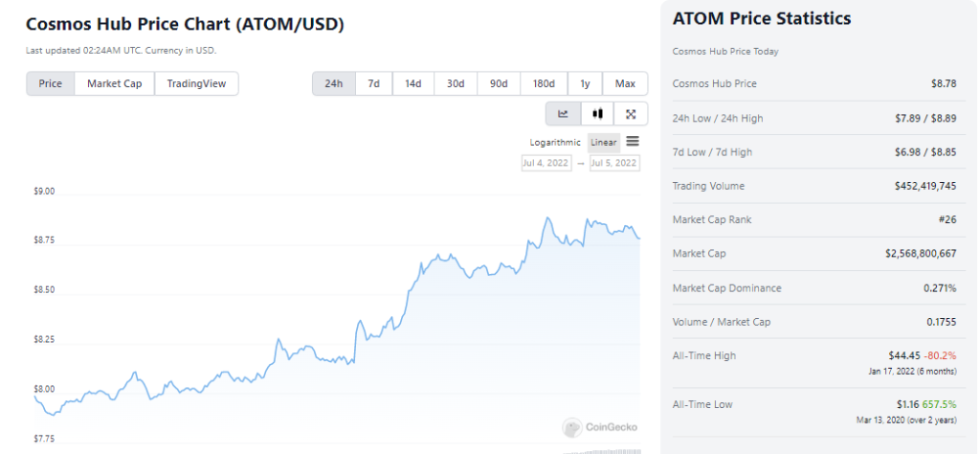
Task: Open fullscreen chart expand icon
Action: 631,114
